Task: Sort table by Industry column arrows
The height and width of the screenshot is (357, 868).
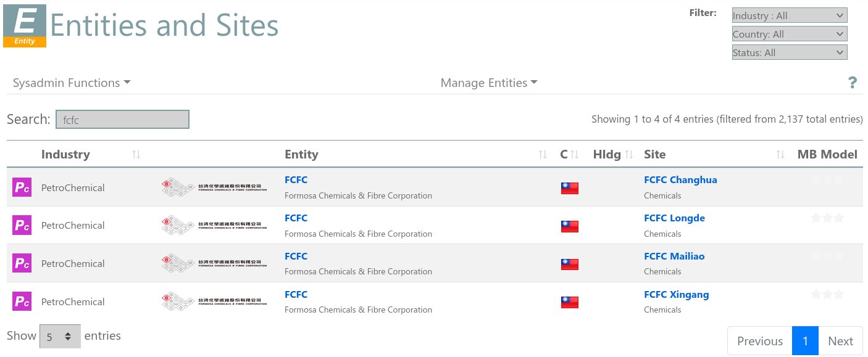Action: pyautogui.click(x=136, y=155)
